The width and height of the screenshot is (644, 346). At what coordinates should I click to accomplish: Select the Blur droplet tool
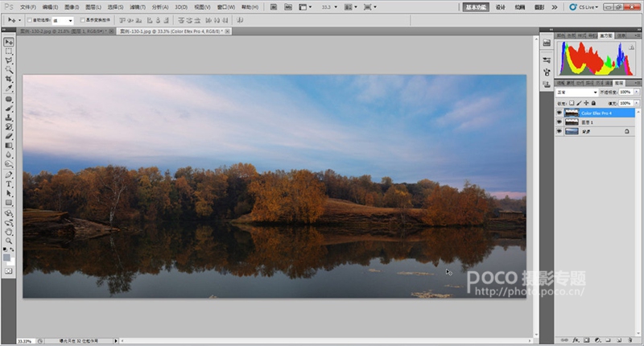click(9, 154)
